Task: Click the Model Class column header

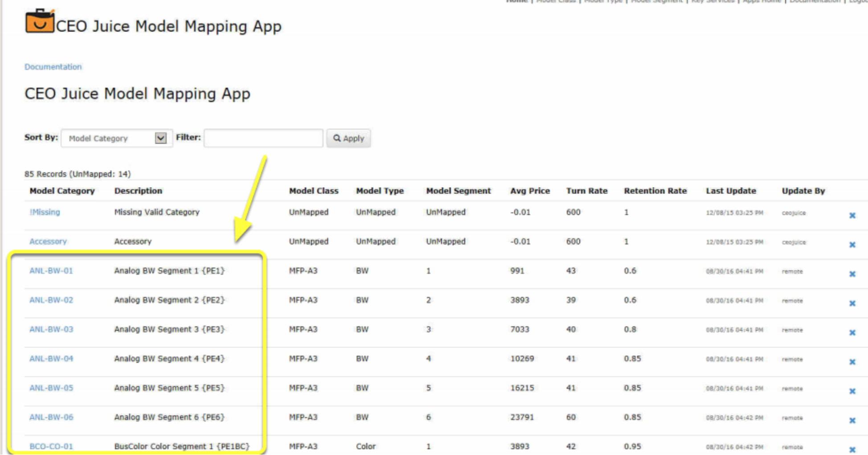Action: click(314, 191)
